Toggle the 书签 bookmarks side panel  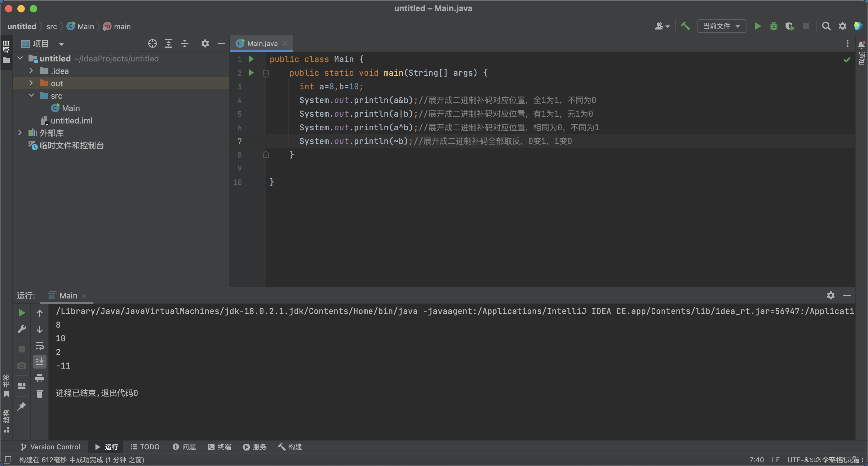pos(6,386)
